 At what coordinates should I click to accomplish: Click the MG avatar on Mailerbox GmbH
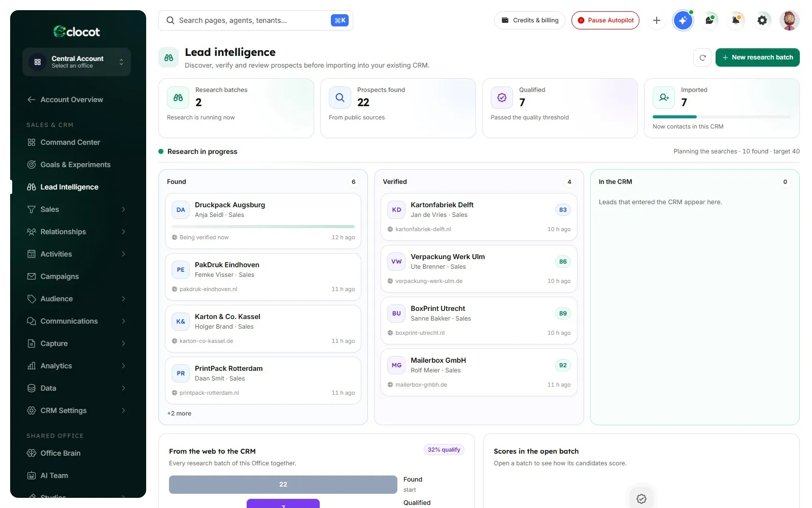pos(396,365)
